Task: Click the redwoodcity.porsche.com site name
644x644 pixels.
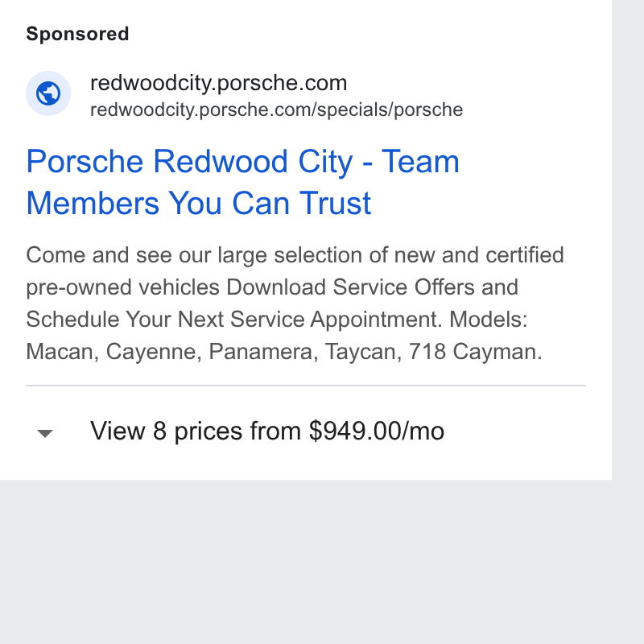Action: [218, 83]
